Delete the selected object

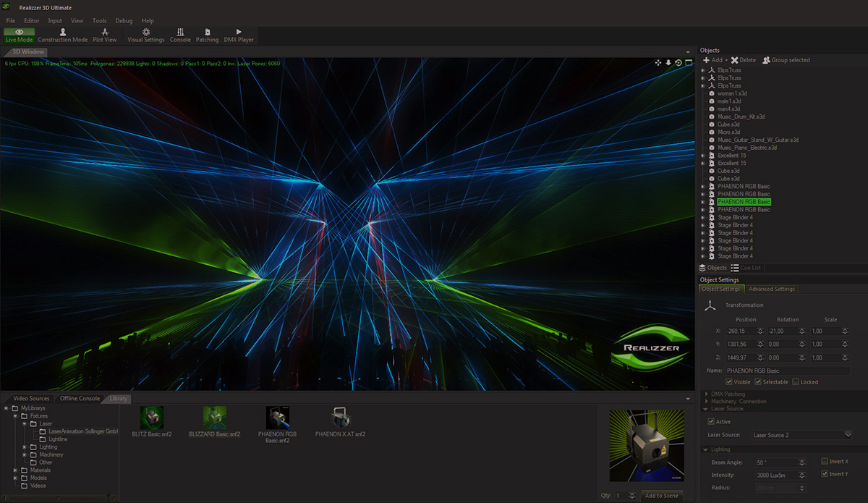coord(744,60)
